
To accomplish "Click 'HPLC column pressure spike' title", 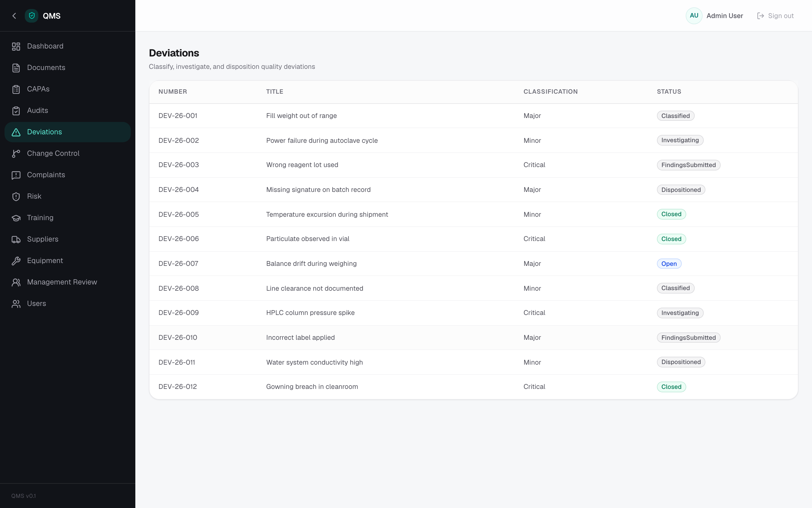I will [x=310, y=313].
